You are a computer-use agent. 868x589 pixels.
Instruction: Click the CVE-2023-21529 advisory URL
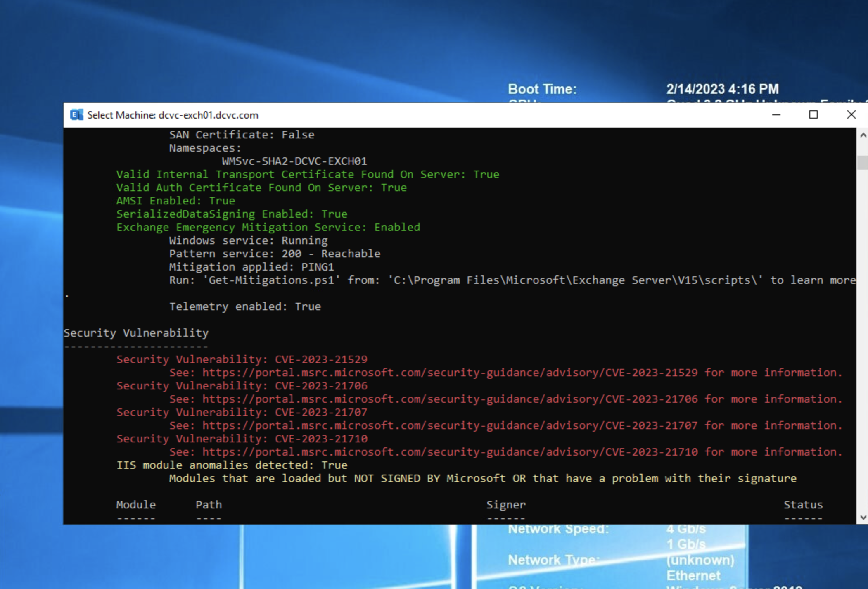tap(449, 373)
